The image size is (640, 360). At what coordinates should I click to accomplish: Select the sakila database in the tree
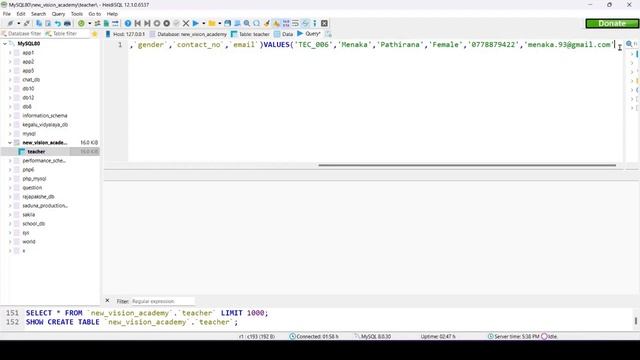tap(28, 215)
